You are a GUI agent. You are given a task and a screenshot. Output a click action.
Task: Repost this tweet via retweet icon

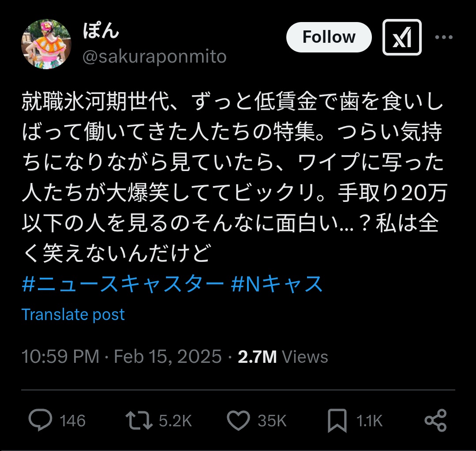[139, 421]
